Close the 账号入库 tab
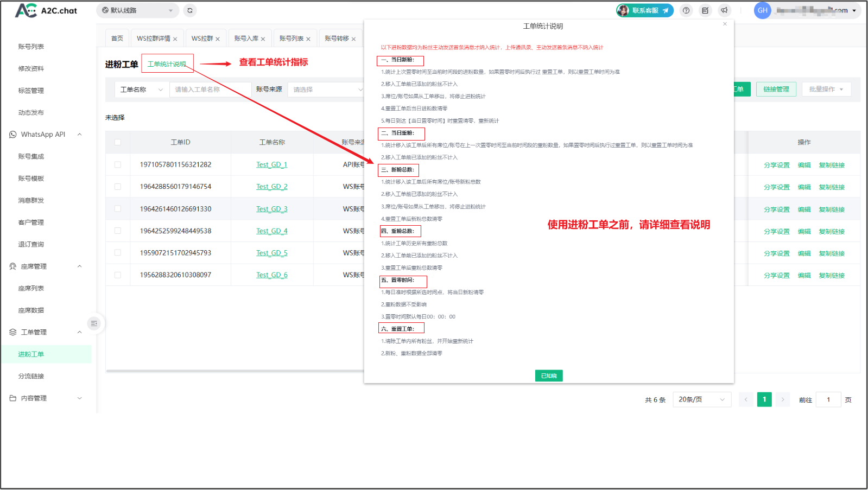 pos(263,39)
